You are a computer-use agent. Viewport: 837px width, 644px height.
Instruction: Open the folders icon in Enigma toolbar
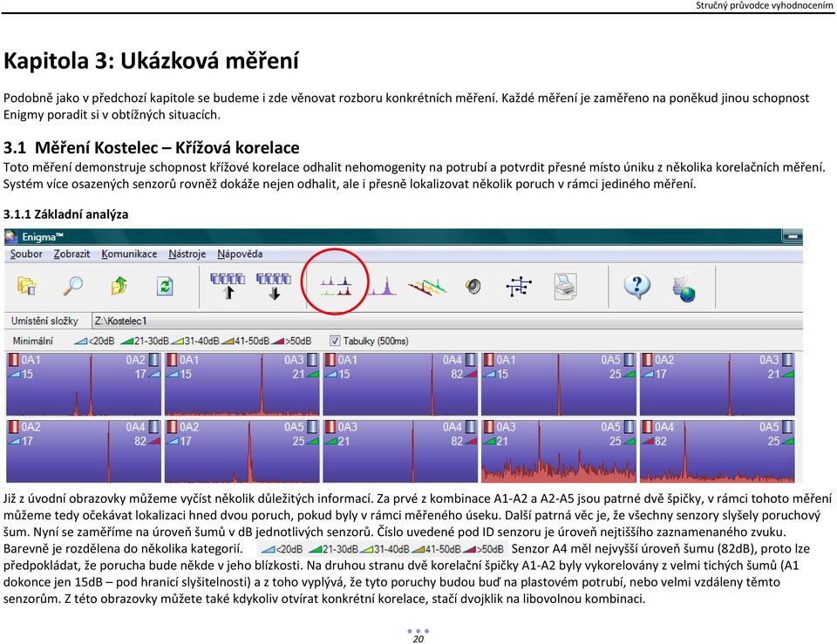pos(27,286)
